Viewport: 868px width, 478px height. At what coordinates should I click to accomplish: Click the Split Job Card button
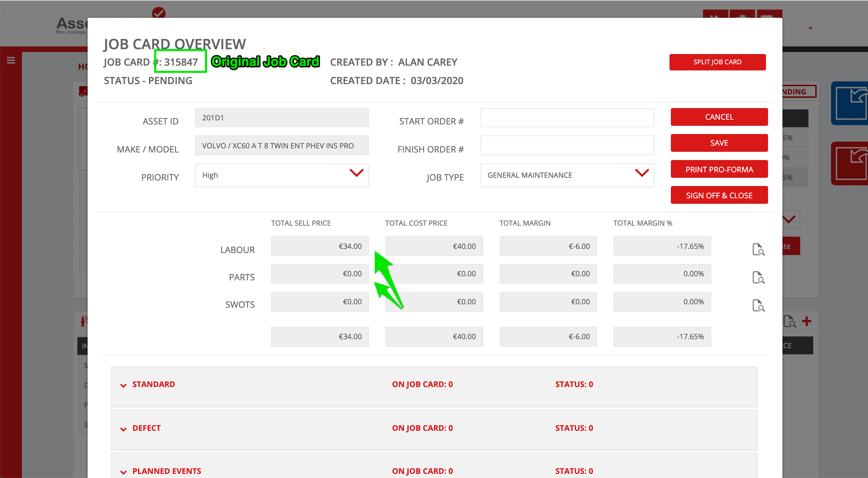tap(717, 62)
